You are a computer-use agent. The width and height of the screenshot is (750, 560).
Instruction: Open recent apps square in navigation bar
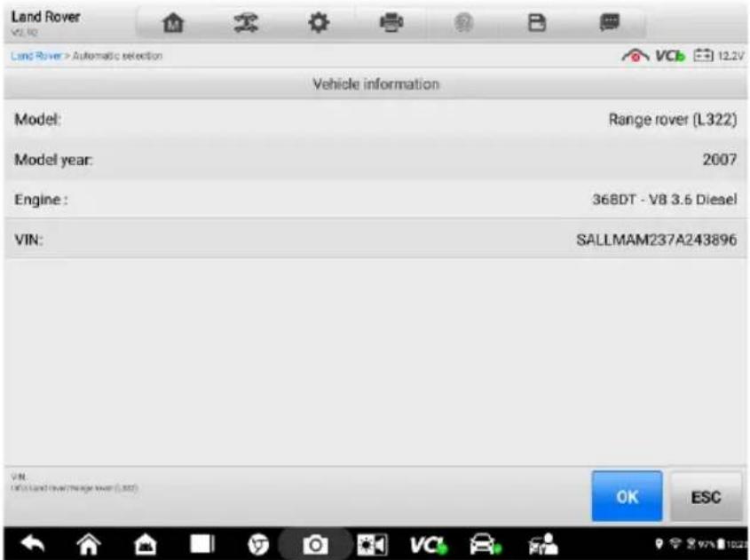point(201,544)
